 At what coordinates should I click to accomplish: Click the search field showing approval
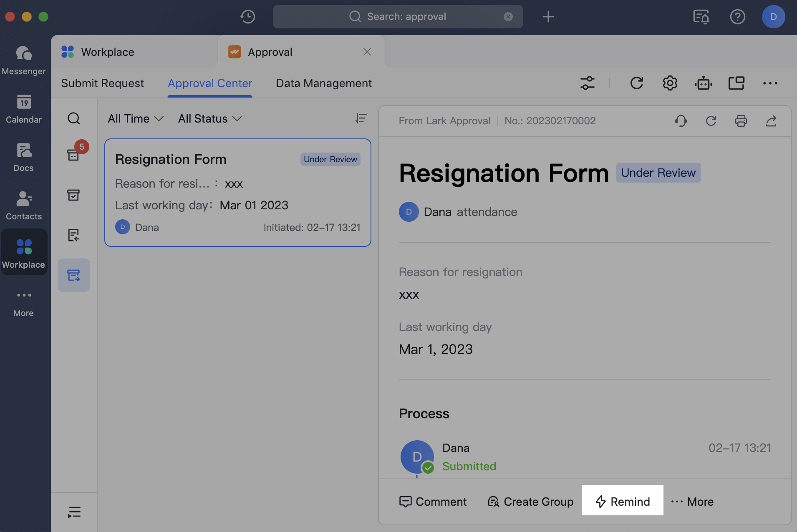[x=398, y=17]
